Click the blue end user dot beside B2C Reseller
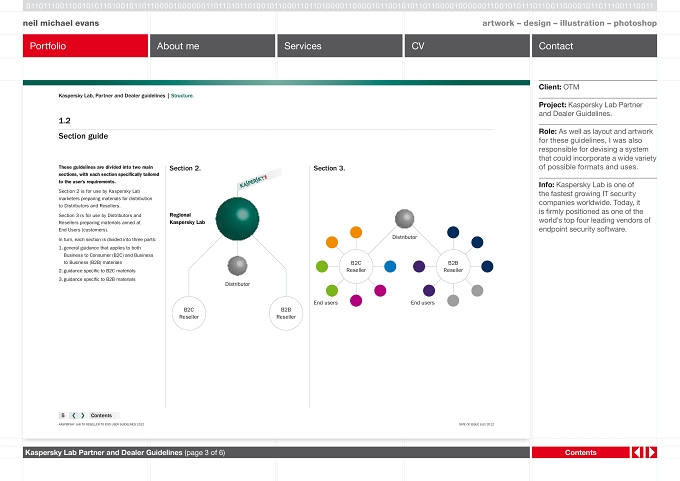This screenshot has width=680, height=481. 390,266
